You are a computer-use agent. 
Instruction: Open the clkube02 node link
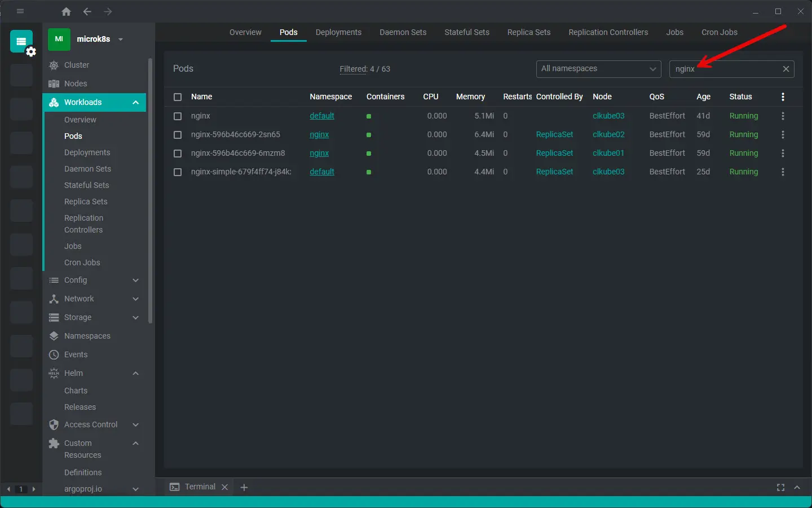[x=608, y=134]
